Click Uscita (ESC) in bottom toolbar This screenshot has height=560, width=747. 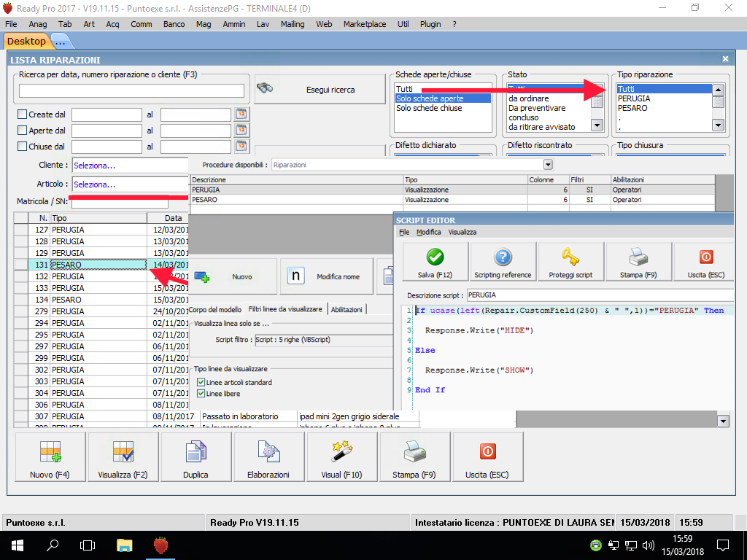click(x=487, y=457)
